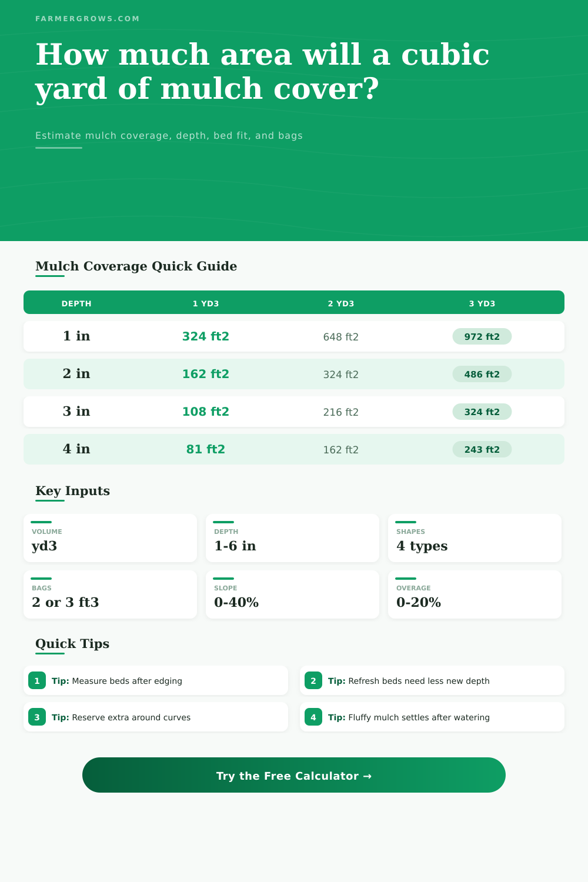Image resolution: width=588 pixels, height=882 pixels.
Task: Select the 243 ft2 pill
Action: [482, 449]
